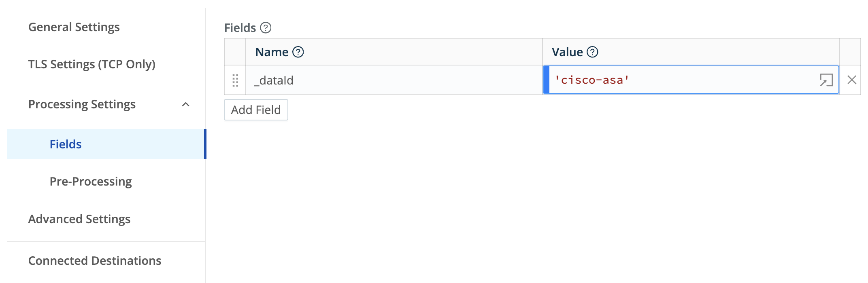The width and height of the screenshot is (868, 283).
Task: Click the Name column header
Action: (x=271, y=52)
